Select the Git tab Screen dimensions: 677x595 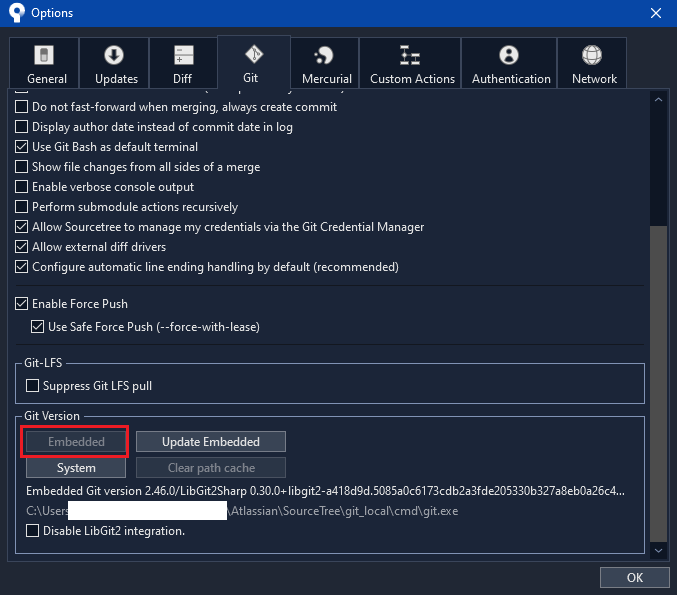point(254,62)
